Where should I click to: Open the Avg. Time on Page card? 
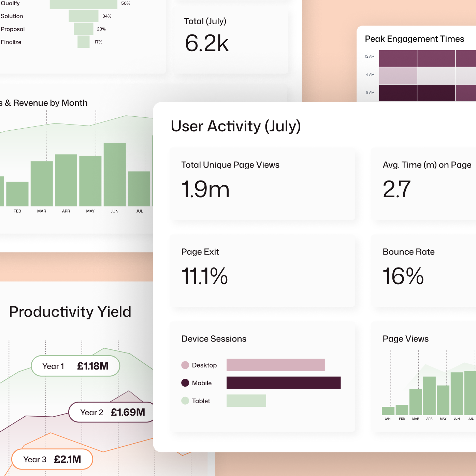coord(423,184)
